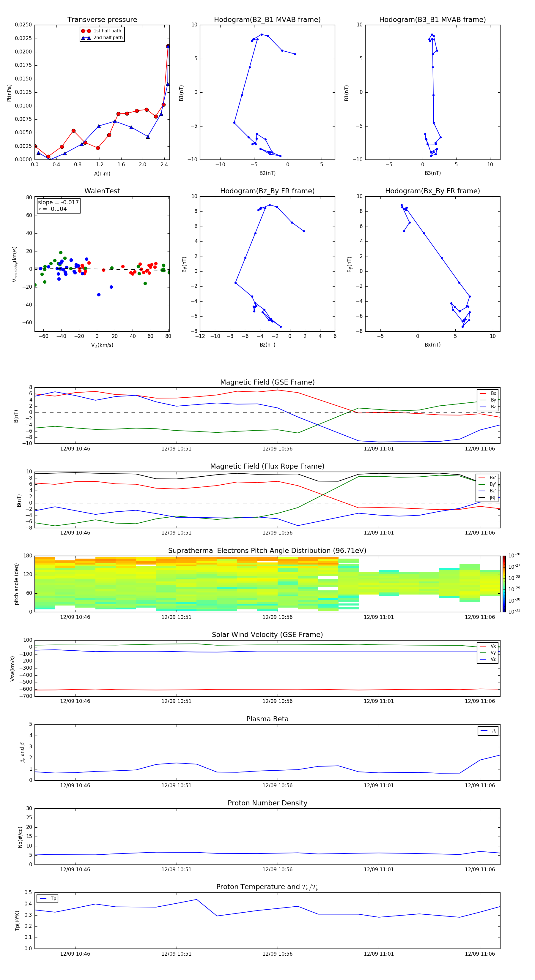Viewport: 535px width, 980px height.
Task: Click the 'Tp' legend entry
Action: point(47,899)
